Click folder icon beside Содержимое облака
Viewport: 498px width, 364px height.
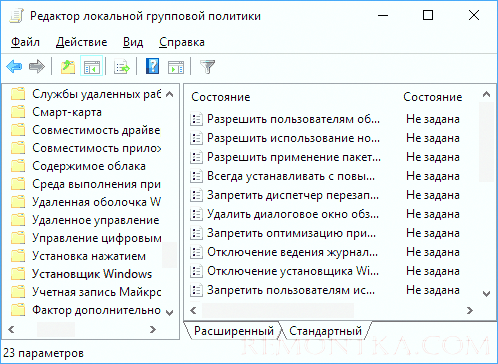tap(18, 166)
